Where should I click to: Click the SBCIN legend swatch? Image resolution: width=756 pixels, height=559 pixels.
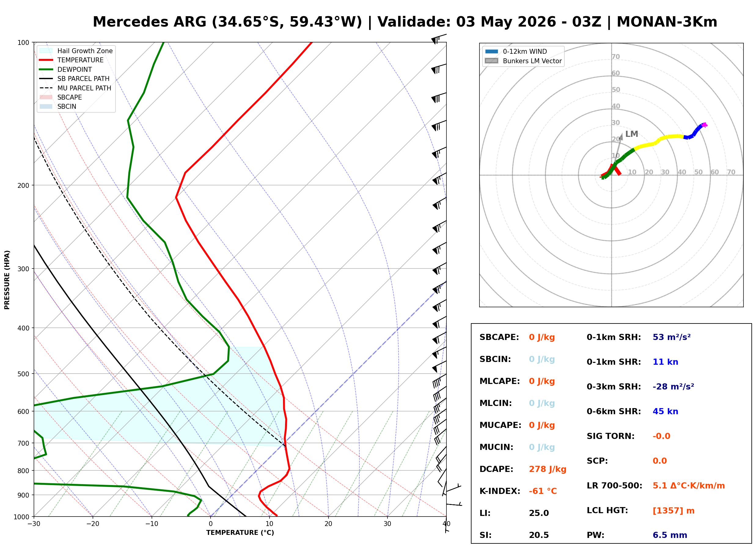46,106
